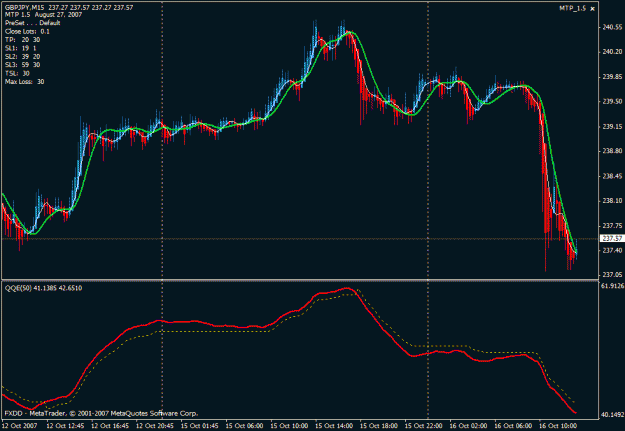Click the 61.9126 indicator scale value
Screen dimensions: 625x431
click(x=612, y=286)
